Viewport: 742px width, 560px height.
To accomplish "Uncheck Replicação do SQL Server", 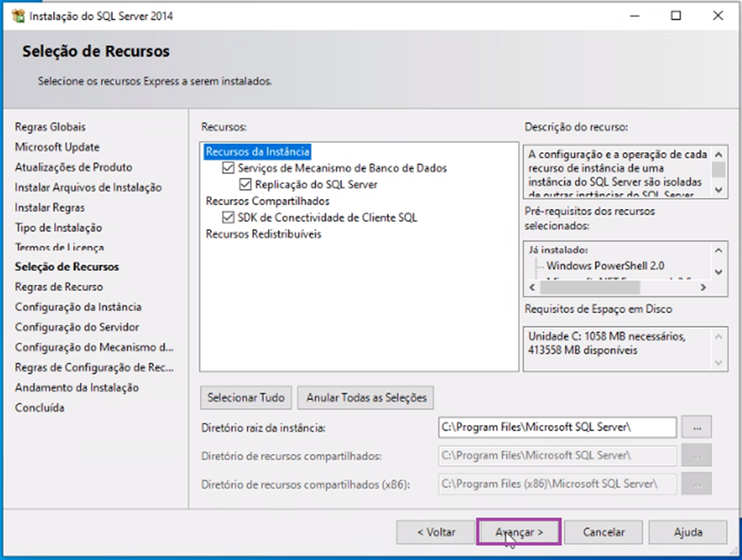I will 245,184.
